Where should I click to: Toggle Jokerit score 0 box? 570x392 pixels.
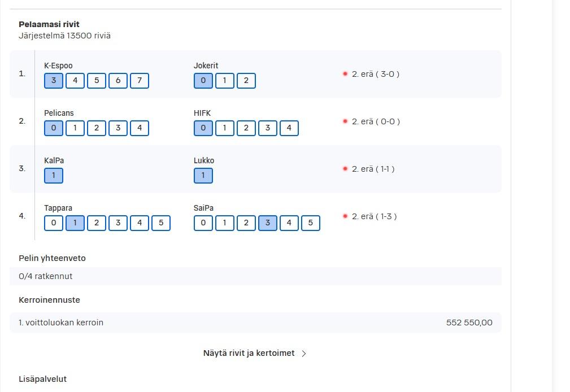click(203, 80)
